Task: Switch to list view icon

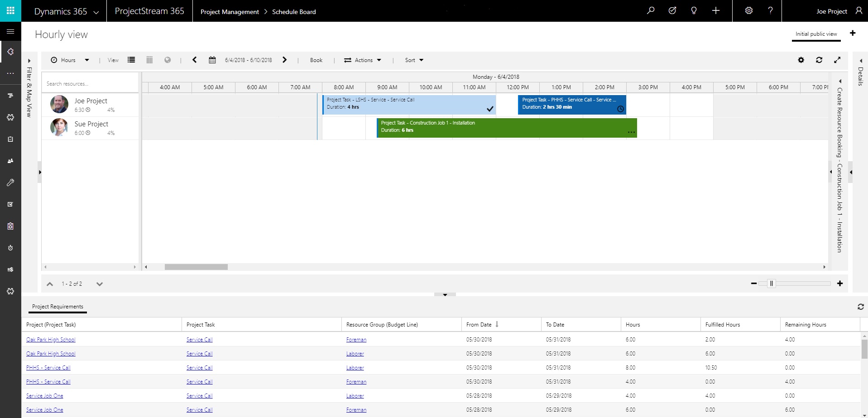Action: pos(131,60)
